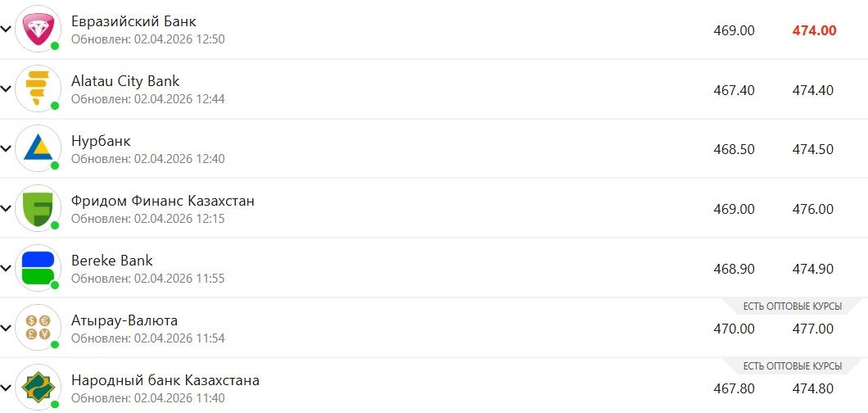Expand the Bereke Bank row chevron

(x=7, y=268)
